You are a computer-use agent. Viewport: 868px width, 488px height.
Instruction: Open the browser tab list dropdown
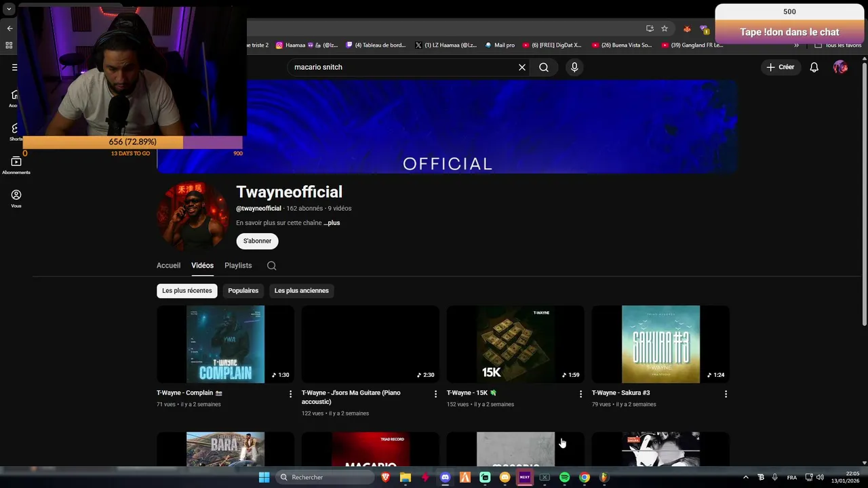9,9
